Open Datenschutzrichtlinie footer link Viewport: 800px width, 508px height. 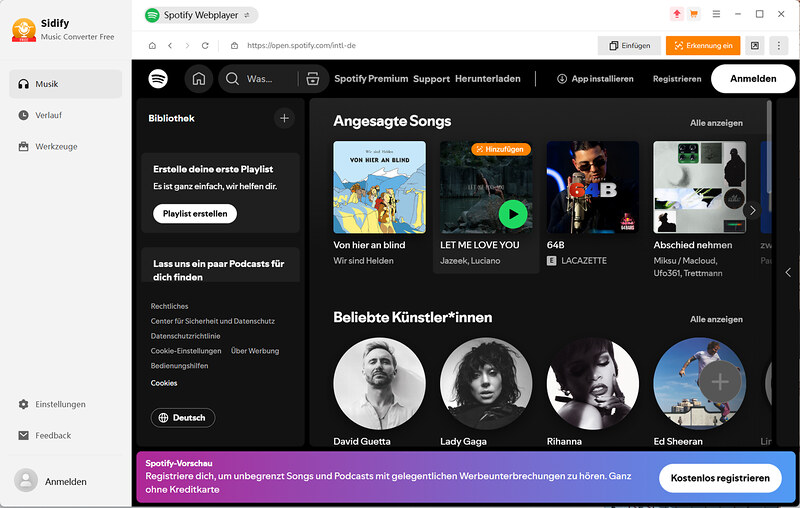[x=185, y=336]
